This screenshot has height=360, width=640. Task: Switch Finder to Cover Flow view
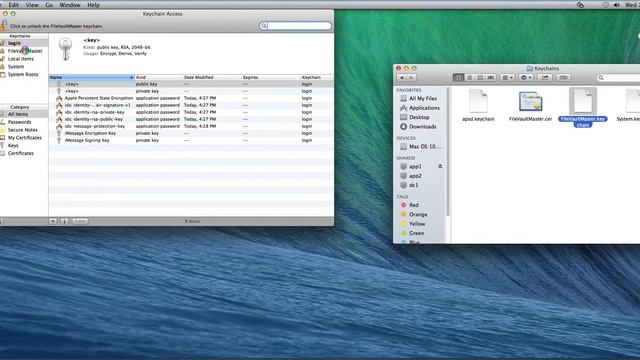[x=491, y=78]
